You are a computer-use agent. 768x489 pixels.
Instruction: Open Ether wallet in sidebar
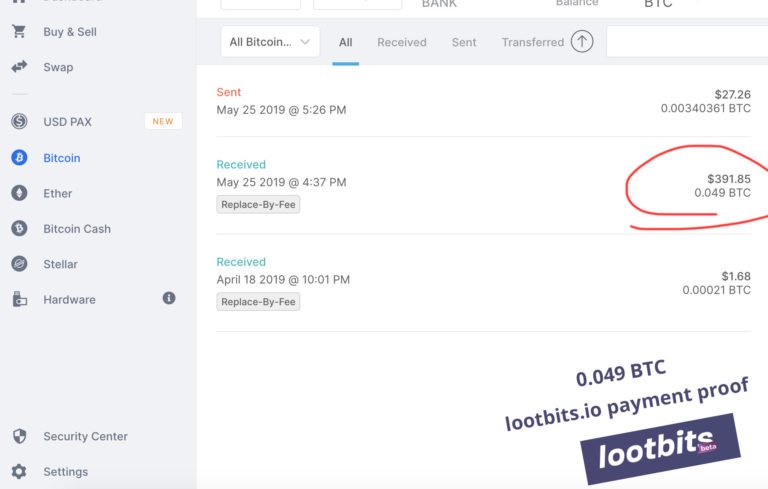tap(57, 194)
